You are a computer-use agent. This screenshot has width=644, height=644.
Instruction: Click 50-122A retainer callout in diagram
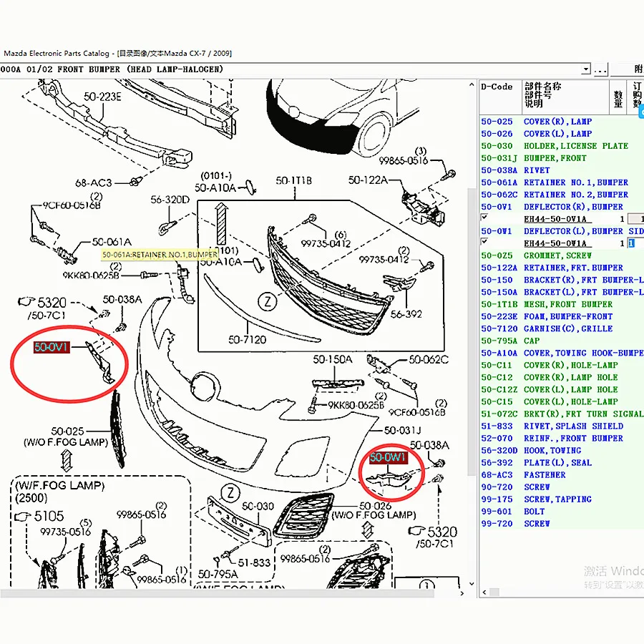[x=368, y=180]
